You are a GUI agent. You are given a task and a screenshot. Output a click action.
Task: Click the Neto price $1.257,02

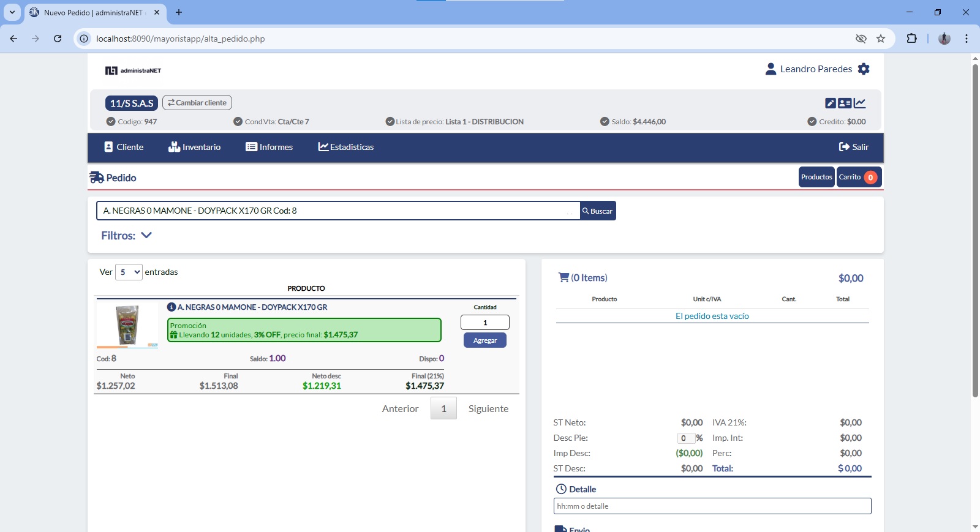pos(116,386)
